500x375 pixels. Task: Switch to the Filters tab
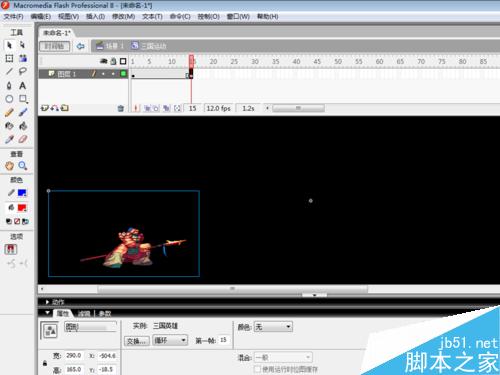84,314
